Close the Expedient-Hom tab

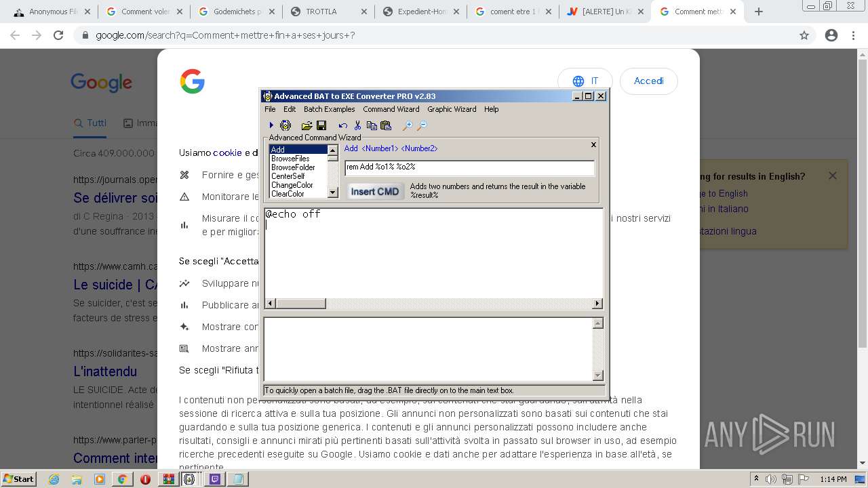[x=456, y=12]
